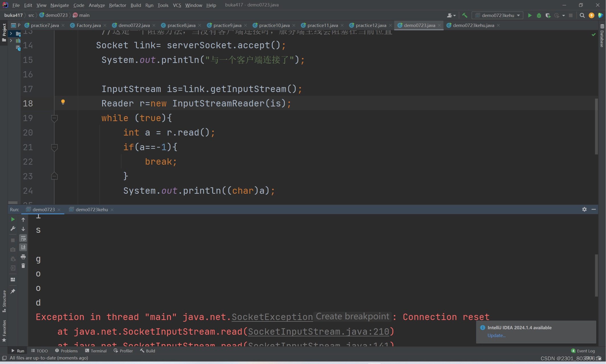Click the SocketException link in console
The width and height of the screenshot is (606, 364).
coord(272,317)
